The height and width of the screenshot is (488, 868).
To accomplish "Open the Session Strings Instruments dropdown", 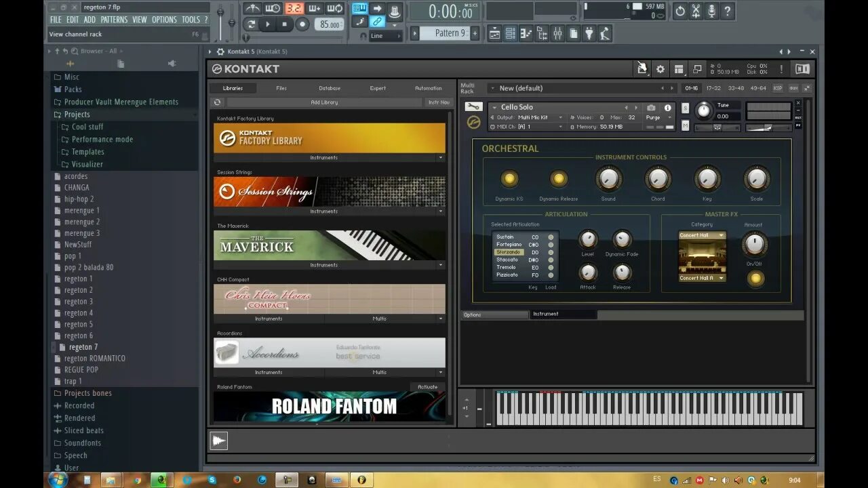I will tap(329, 211).
